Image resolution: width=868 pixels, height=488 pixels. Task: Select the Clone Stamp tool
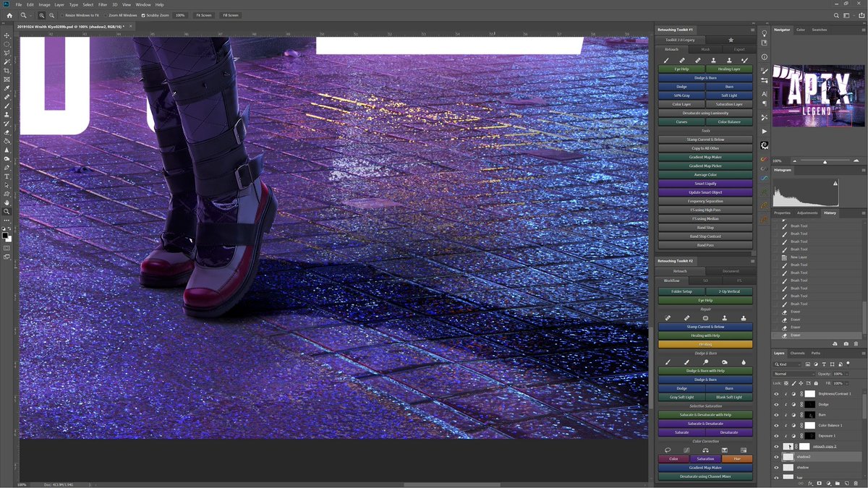point(7,114)
